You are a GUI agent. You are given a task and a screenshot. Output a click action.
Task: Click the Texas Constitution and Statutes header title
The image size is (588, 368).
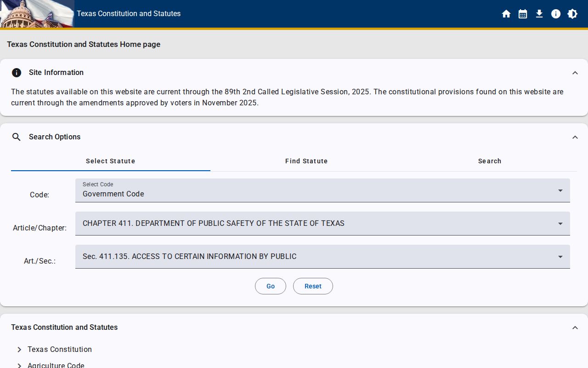tap(129, 14)
